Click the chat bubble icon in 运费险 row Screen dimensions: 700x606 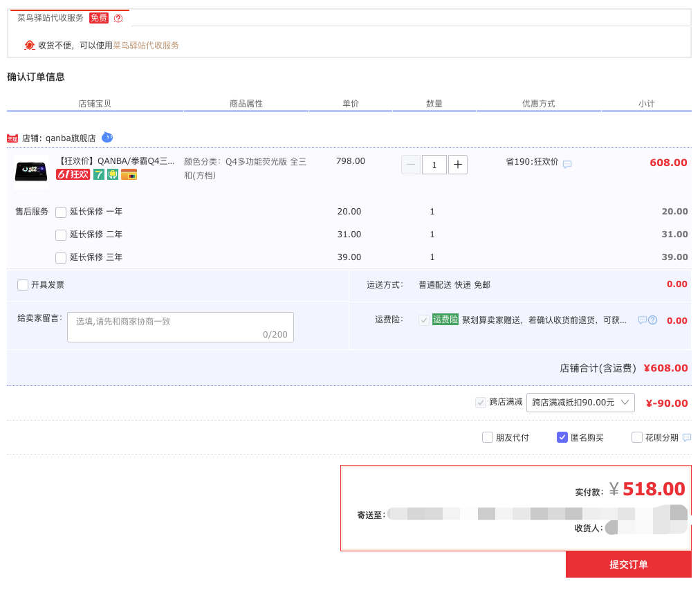coord(643,320)
